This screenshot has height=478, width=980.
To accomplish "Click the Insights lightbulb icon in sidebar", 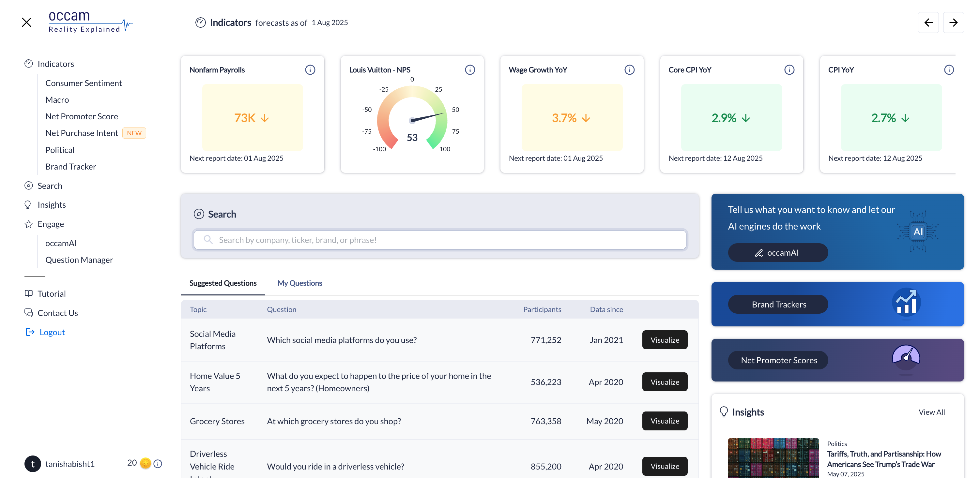I will tap(28, 204).
